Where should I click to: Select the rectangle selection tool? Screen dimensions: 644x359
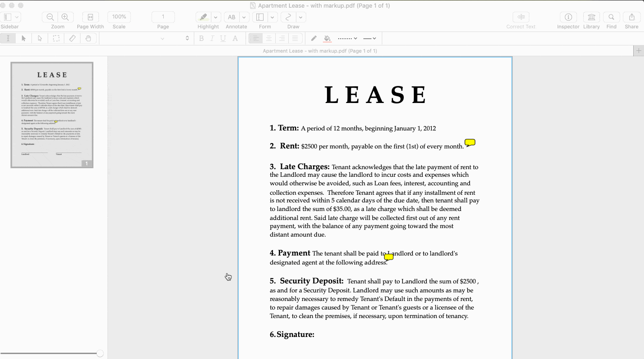point(56,39)
